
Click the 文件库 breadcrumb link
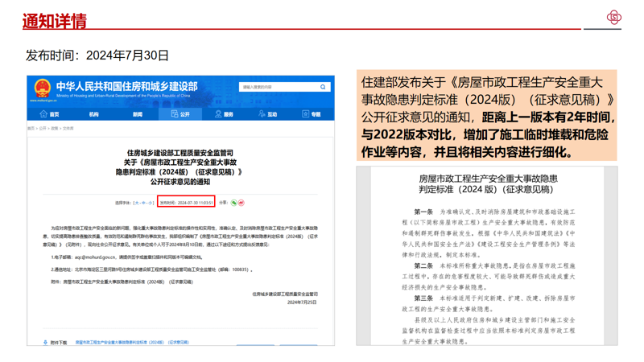(x=68, y=128)
